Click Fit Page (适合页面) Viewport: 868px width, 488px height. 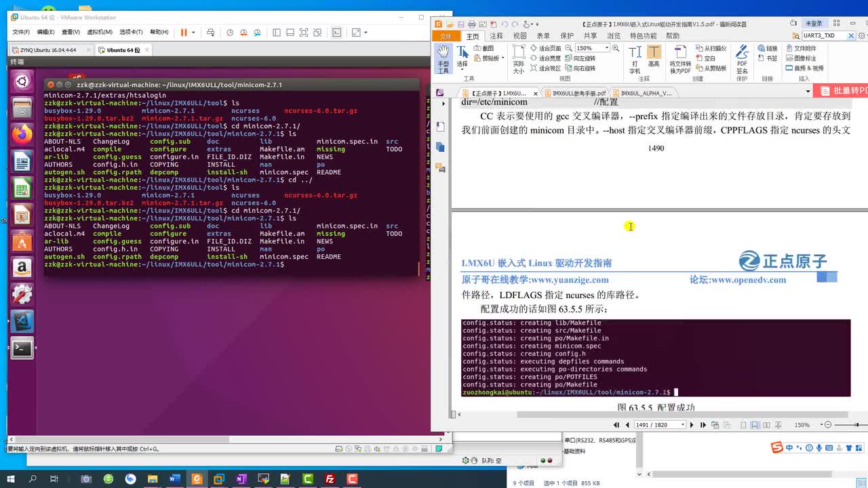(x=546, y=48)
